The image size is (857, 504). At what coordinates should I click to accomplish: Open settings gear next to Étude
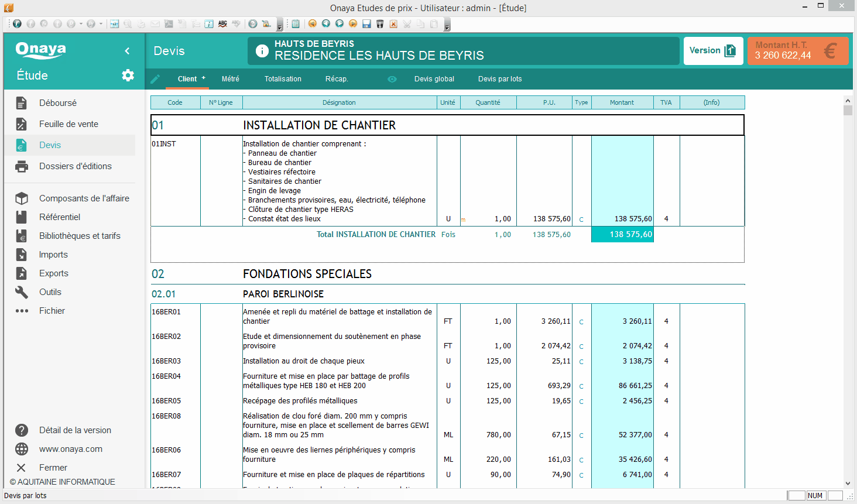(x=128, y=75)
